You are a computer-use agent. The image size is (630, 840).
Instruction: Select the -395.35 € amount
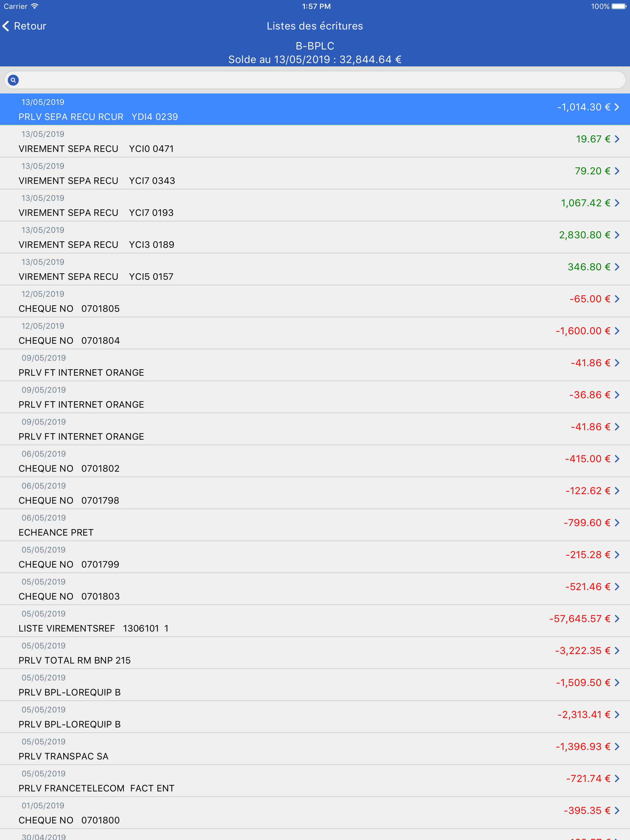pos(587,811)
